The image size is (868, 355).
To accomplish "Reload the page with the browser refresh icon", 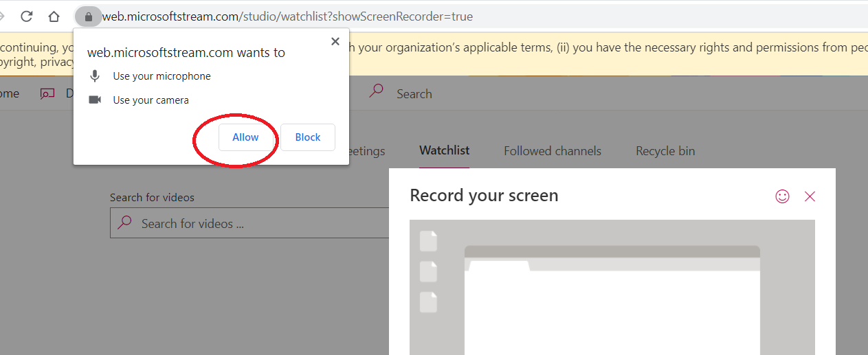I will pos(27,16).
